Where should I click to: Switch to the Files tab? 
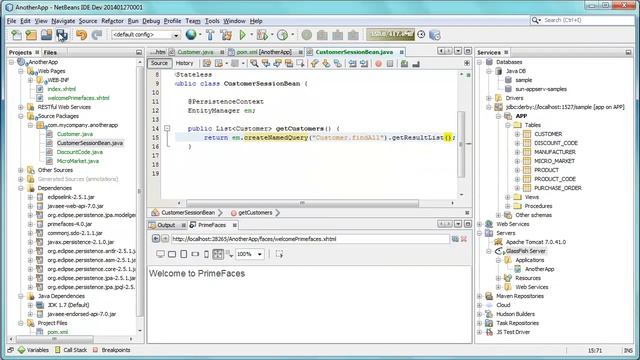(50, 52)
